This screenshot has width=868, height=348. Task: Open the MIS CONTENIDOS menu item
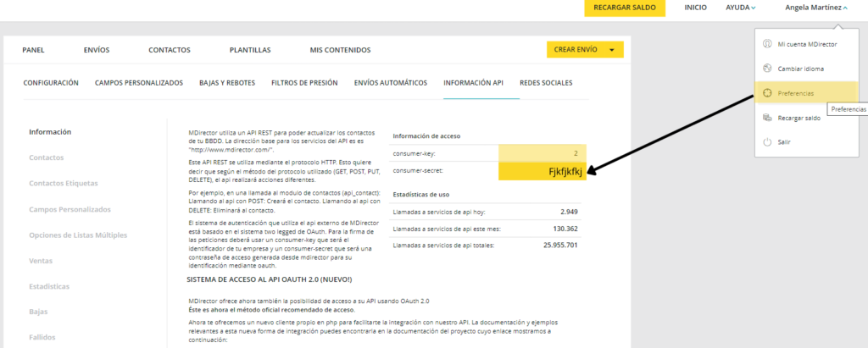(x=341, y=50)
